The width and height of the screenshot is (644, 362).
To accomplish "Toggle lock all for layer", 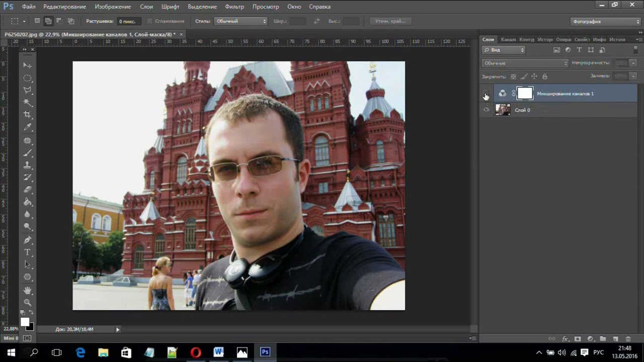I will 545,76.
